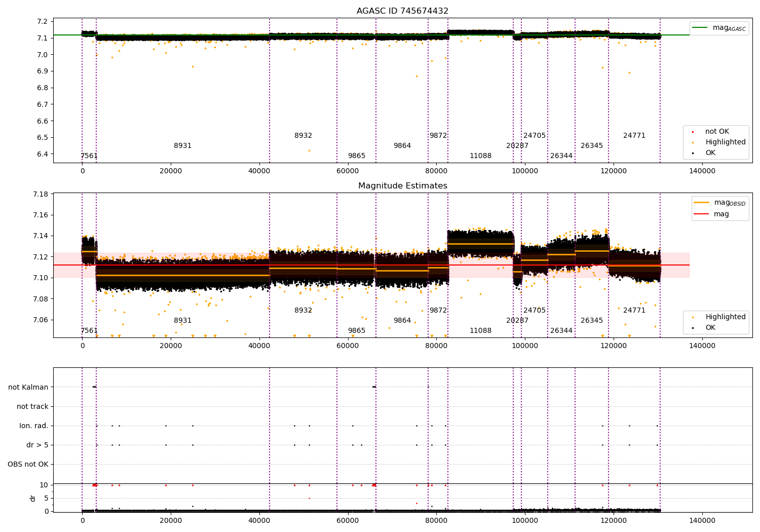This screenshot has height=532, width=760.
Task: Select obsid label 26345 in the top plot
Action: point(592,146)
